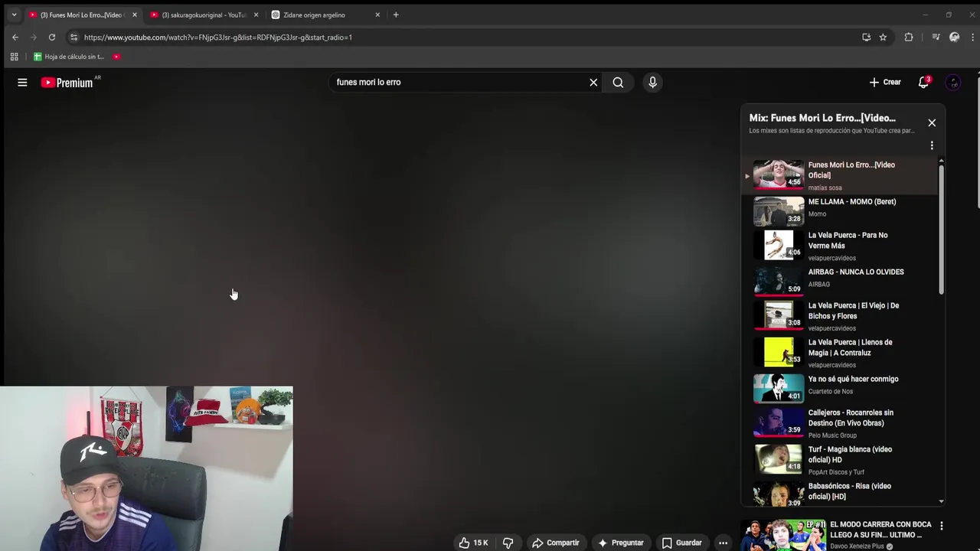The height and width of the screenshot is (551, 980).
Task: Open Cuarteto de Nos channel name
Action: click(830, 391)
